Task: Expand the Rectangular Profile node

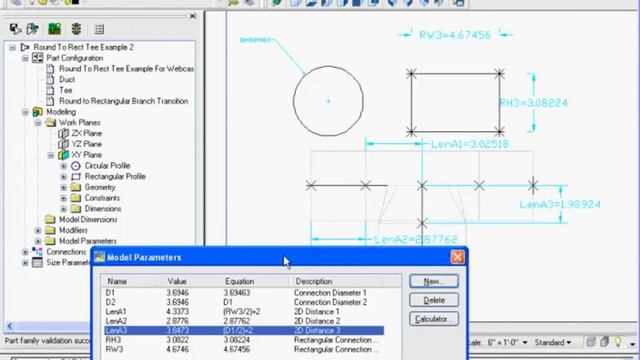Action: [x=63, y=177]
